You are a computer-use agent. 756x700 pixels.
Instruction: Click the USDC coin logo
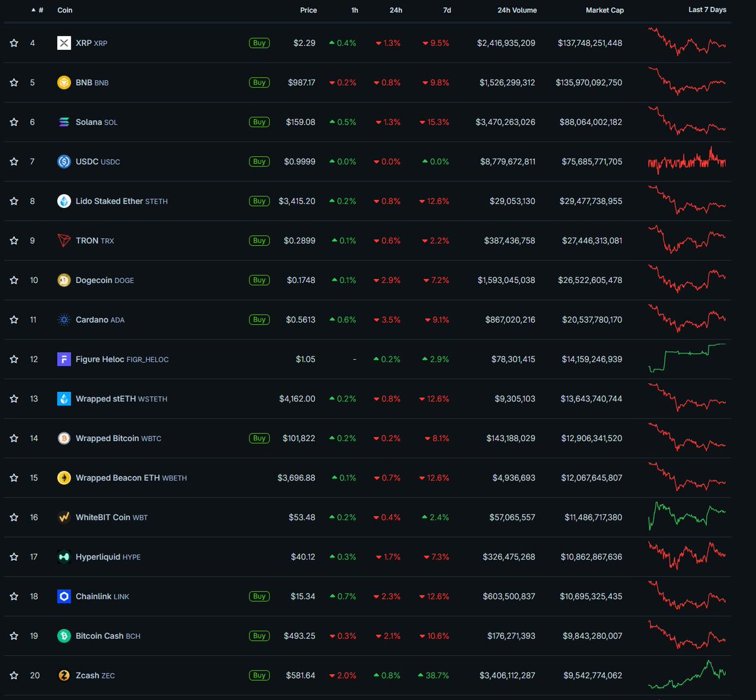64,161
